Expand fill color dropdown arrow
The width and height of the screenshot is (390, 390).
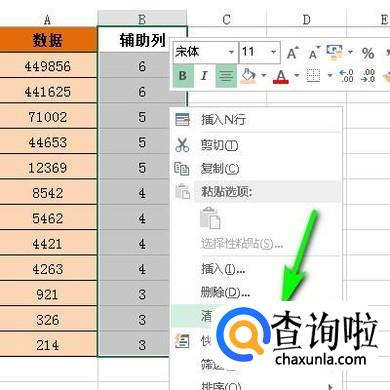click(263, 76)
